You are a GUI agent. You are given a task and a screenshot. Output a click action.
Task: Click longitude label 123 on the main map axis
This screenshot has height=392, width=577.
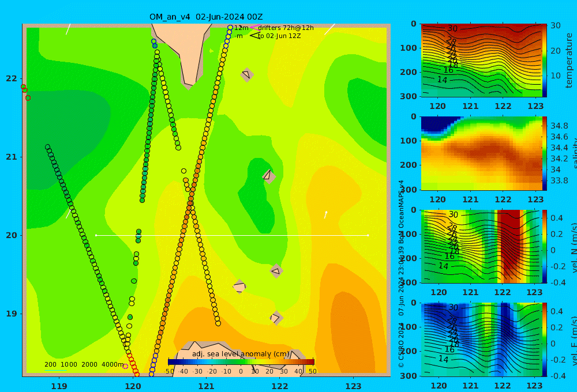[x=353, y=386]
